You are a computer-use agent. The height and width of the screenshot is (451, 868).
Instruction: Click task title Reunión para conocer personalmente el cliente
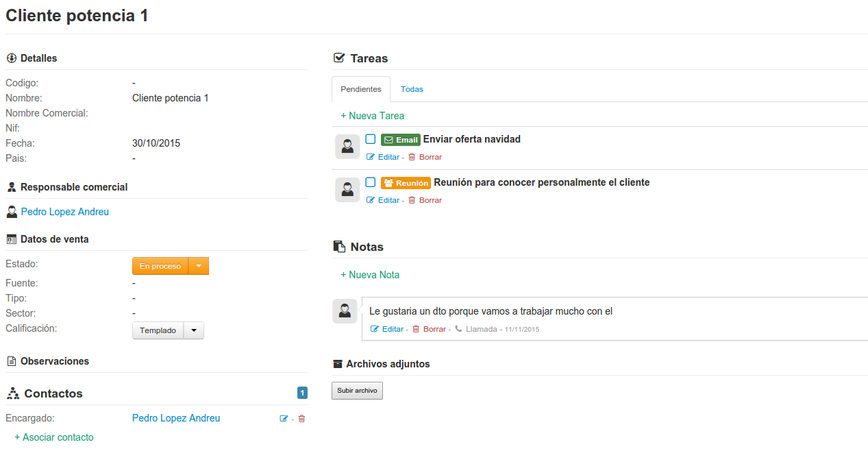click(x=542, y=182)
